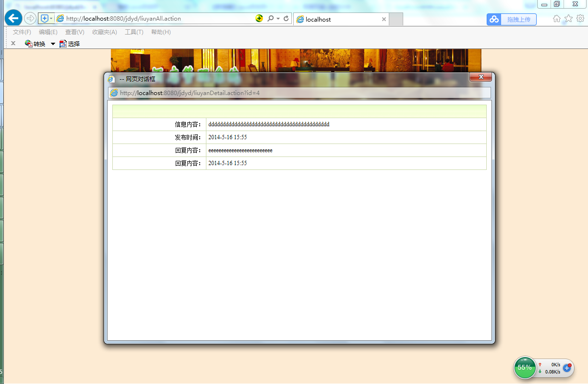The image size is (588, 384).
Task: Click the dialog address bar liuyanDetail.action URL
Action: point(190,93)
